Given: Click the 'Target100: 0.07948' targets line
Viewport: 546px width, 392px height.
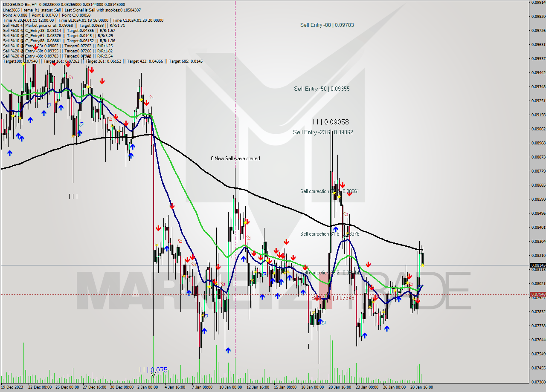Looking at the screenshot, I should pyautogui.click(x=102, y=61).
